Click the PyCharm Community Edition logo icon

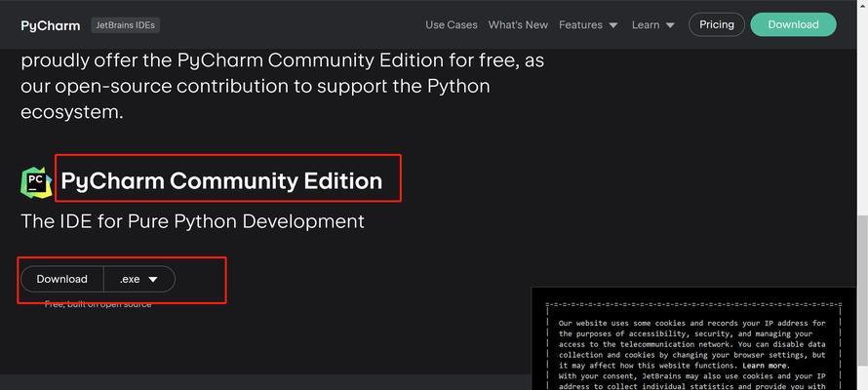[x=36, y=182]
